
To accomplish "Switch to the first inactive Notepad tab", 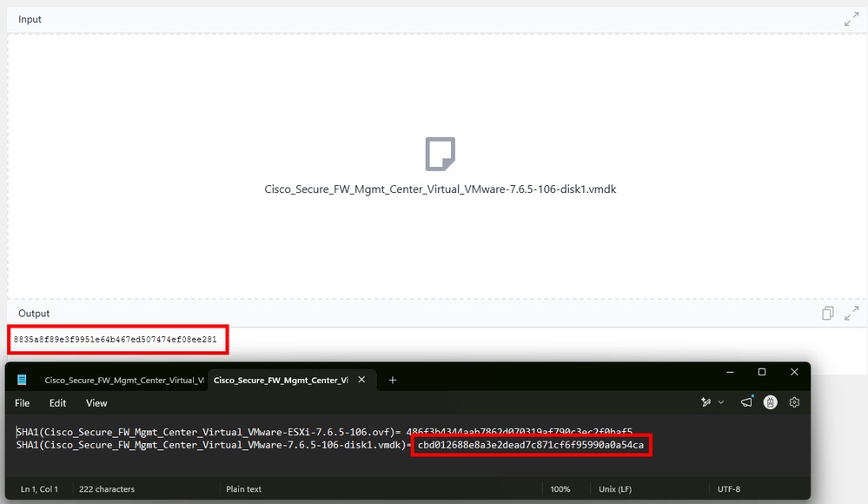I will 124,380.
